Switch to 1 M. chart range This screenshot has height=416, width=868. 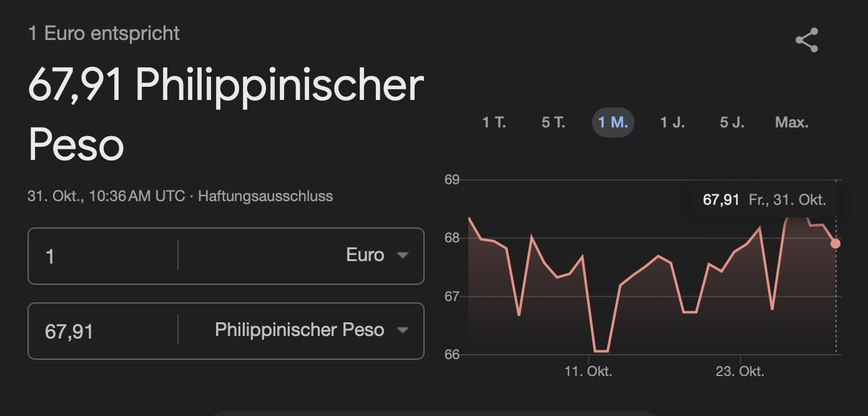(613, 122)
